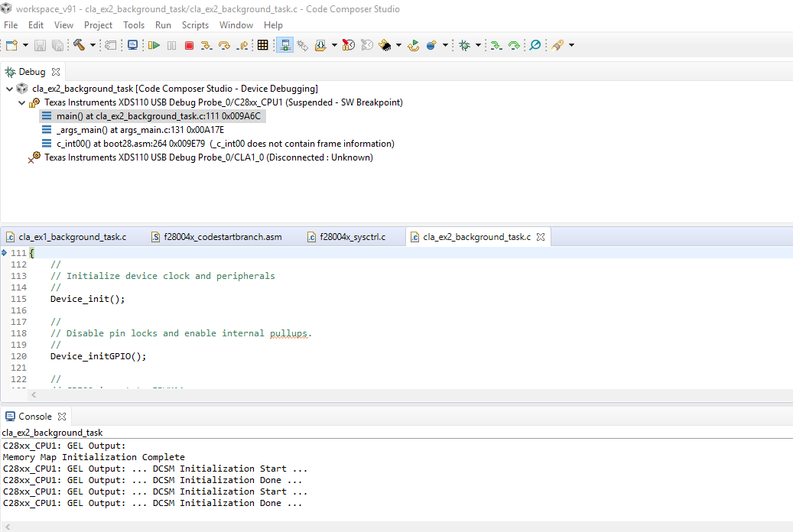Image resolution: width=793 pixels, height=532 pixels.
Task: Collapse the C28xx_CPU1 debug probe node
Action: click(x=22, y=102)
